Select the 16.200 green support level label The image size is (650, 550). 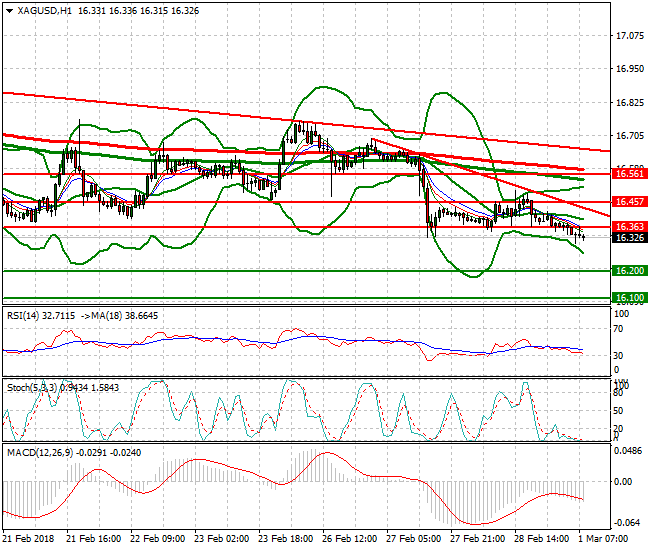630,271
